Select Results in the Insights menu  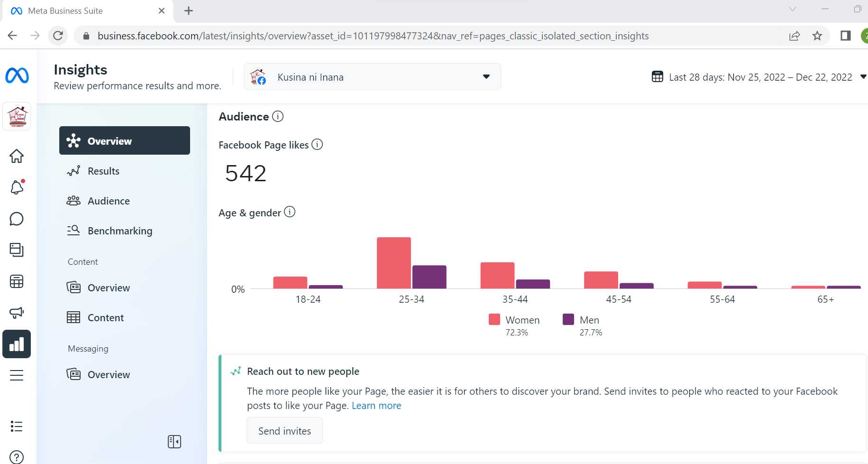tap(103, 171)
